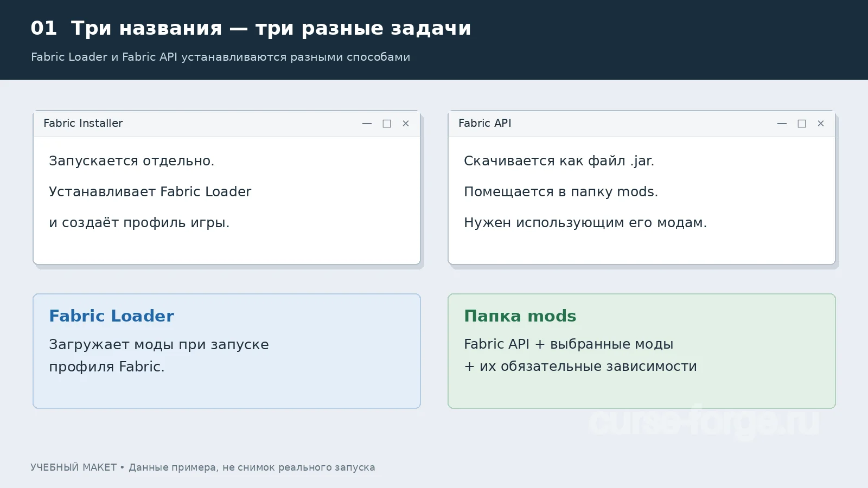Click the text "Помещается в папку mods."
The height and width of the screenshot is (488, 868).
[x=561, y=192]
